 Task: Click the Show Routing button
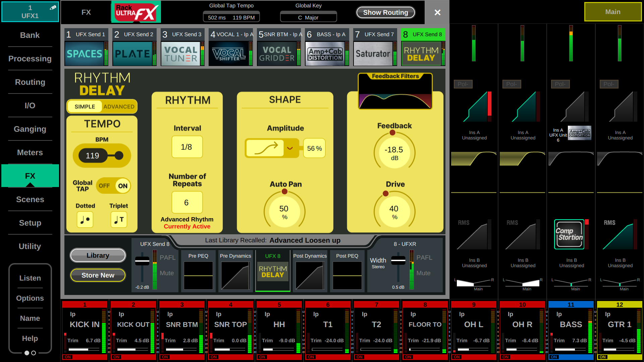point(385,12)
